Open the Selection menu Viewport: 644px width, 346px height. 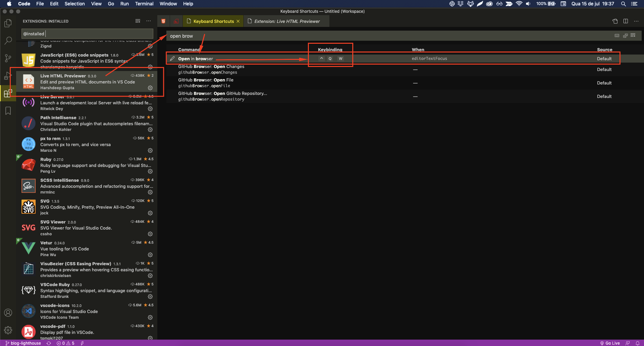(75, 4)
